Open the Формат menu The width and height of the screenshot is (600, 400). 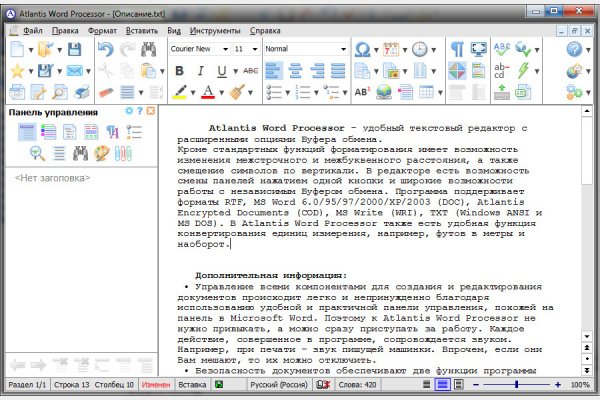tap(102, 31)
